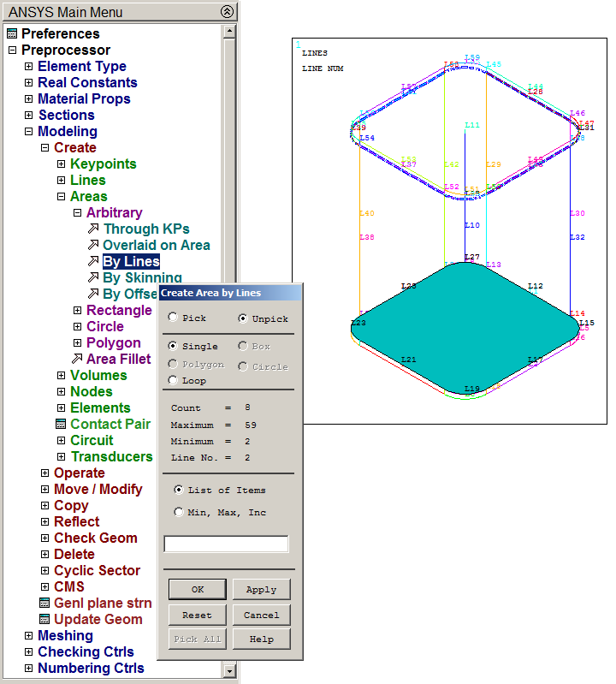
Task: Open the Volumes menu item
Action: tap(98, 375)
